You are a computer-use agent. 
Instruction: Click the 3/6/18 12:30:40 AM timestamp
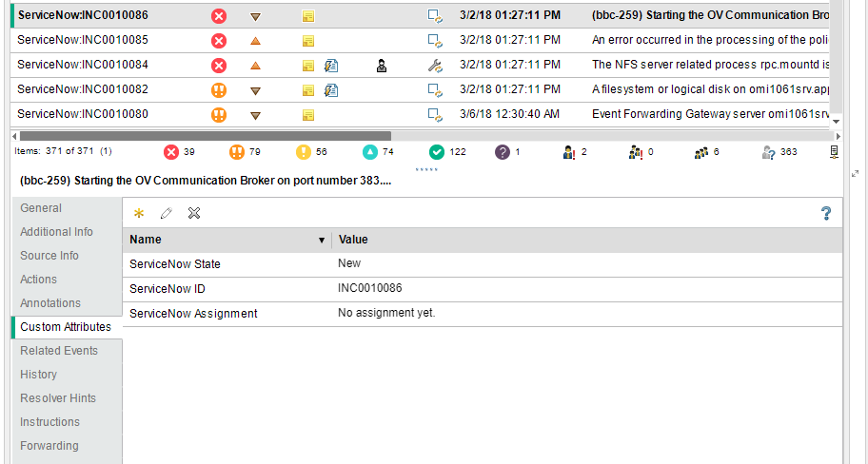509,114
